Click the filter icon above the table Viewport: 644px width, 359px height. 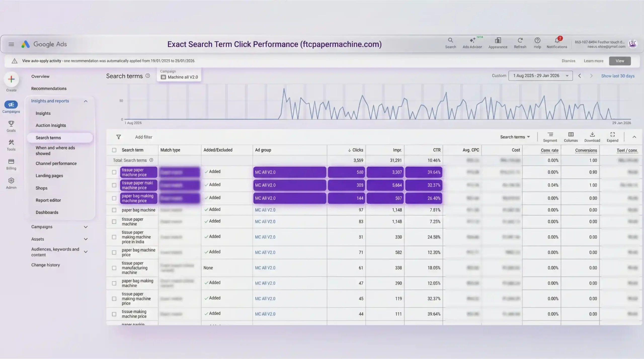(x=118, y=137)
